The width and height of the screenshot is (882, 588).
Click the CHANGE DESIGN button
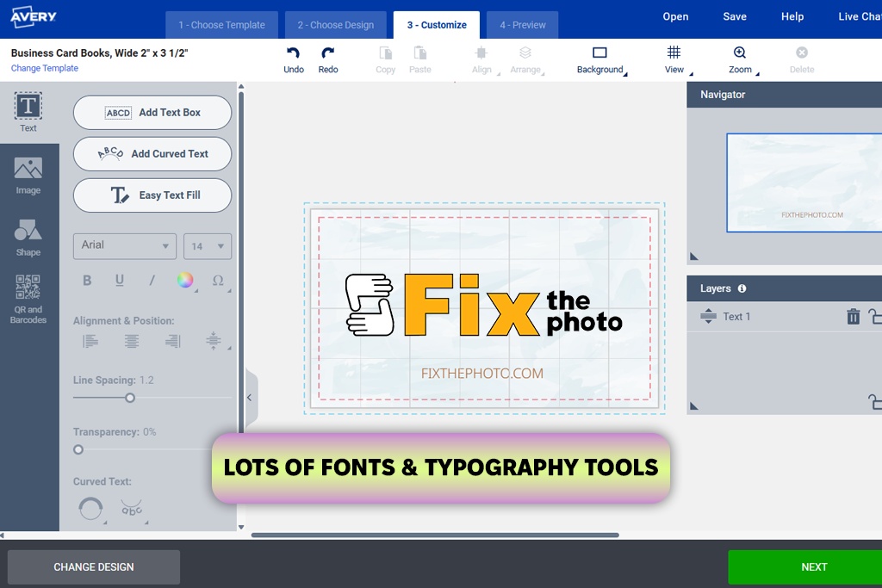coord(94,567)
